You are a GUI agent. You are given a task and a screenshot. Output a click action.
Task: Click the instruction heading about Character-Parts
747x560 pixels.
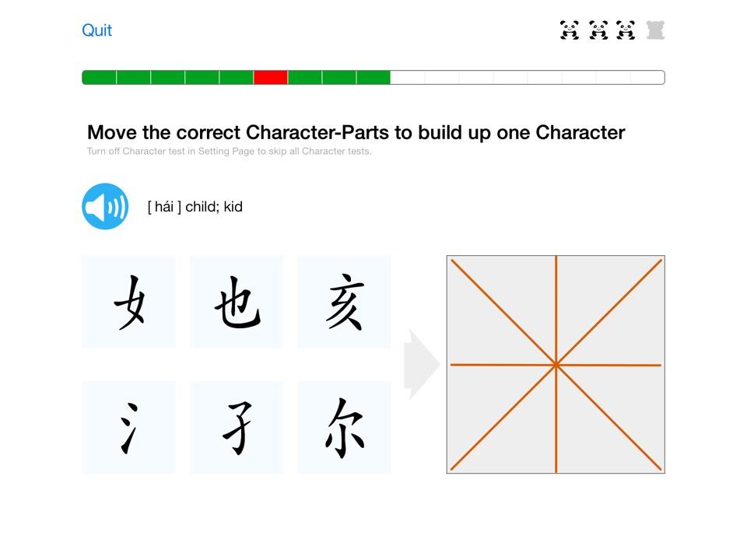[356, 133]
